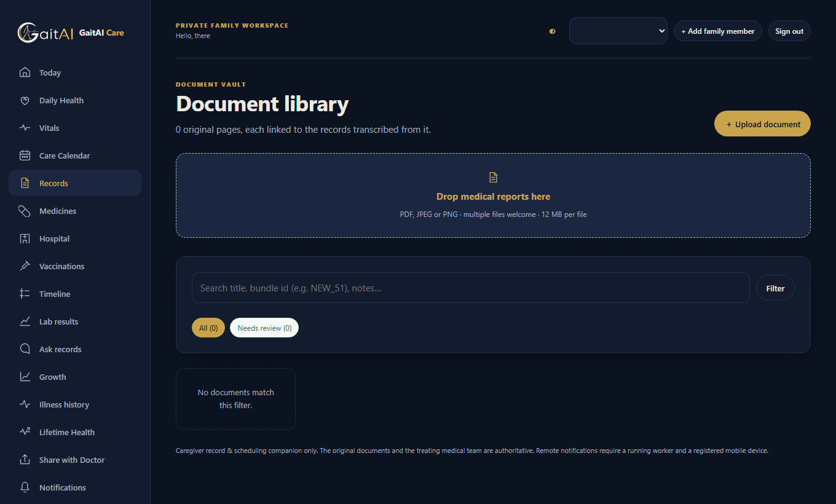Open the family member dropdown
This screenshot has width=836, height=504.
618,31
